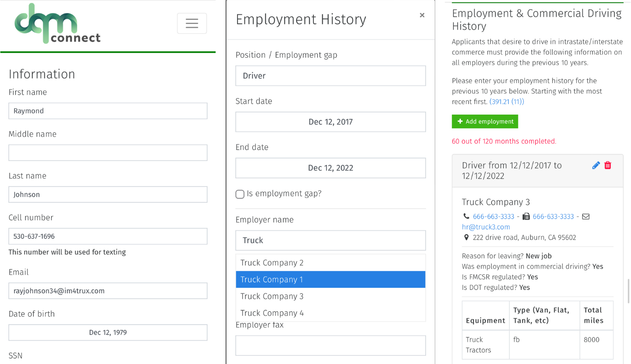Click the Start date field
Image resolution: width=631 pixels, height=364 pixels.
[330, 122]
